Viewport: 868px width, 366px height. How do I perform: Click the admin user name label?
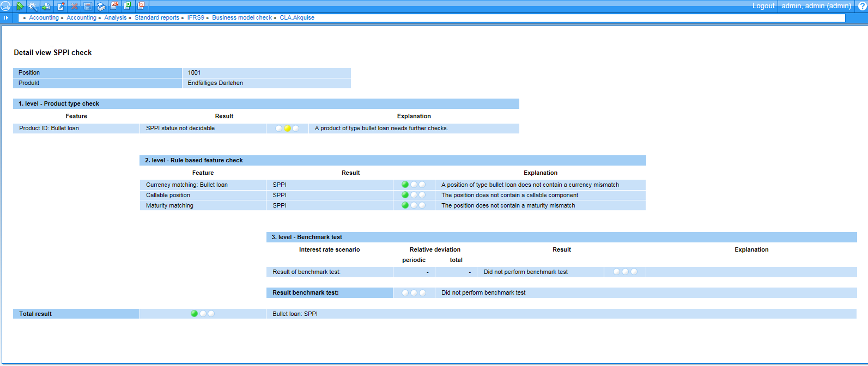(816, 6)
